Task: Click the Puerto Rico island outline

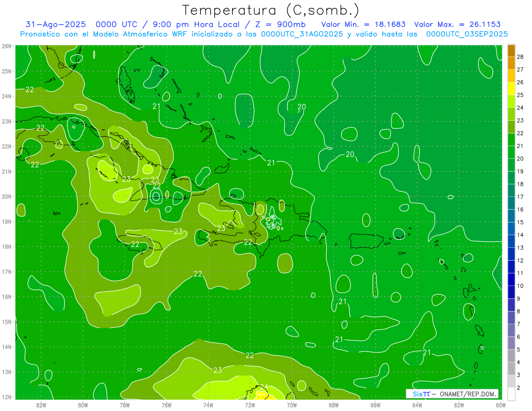Action: click(x=366, y=240)
